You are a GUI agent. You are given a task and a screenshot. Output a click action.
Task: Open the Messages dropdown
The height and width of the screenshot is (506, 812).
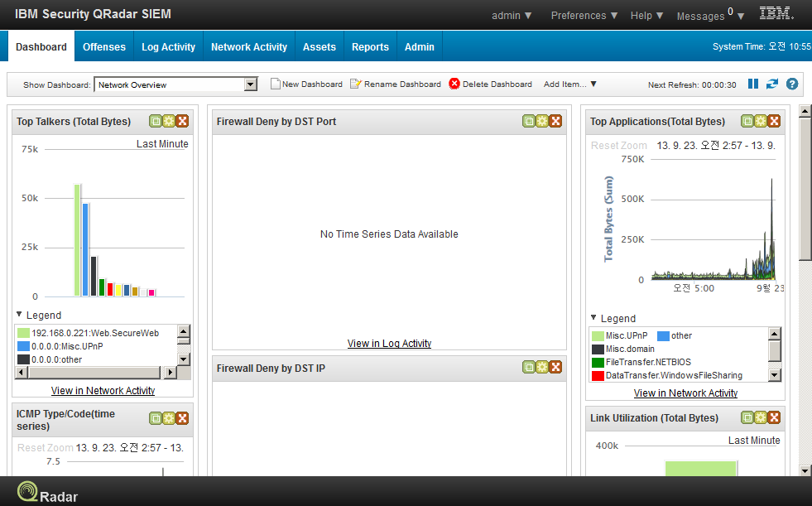pos(710,16)
